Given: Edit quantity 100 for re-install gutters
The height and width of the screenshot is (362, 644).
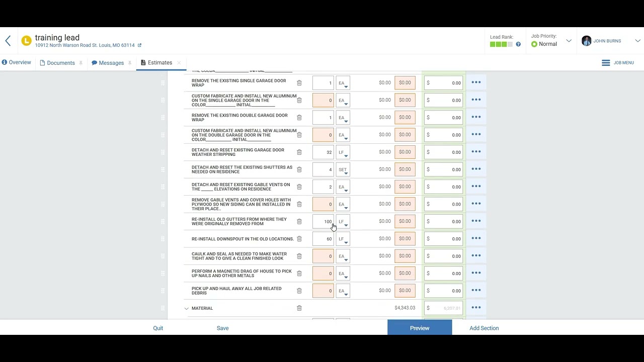Looking at the screenshot, I should point(323,222).
